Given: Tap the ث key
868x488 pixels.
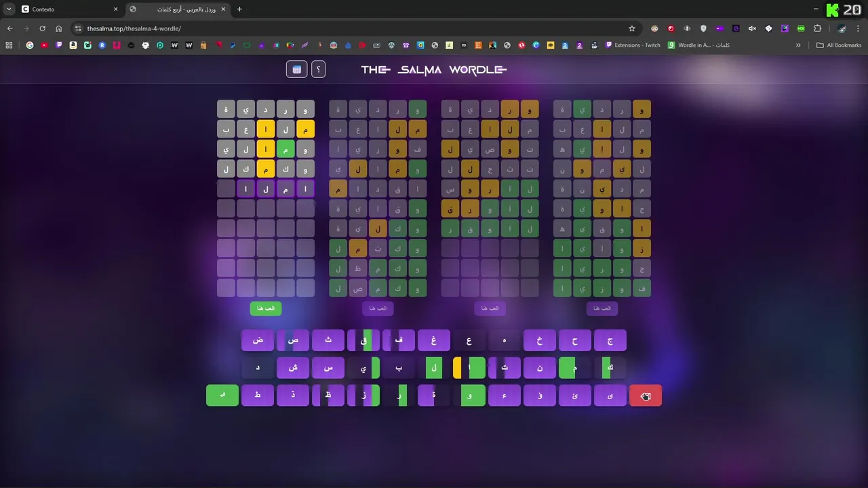Looking at the screenshot, I should (328, 340).
